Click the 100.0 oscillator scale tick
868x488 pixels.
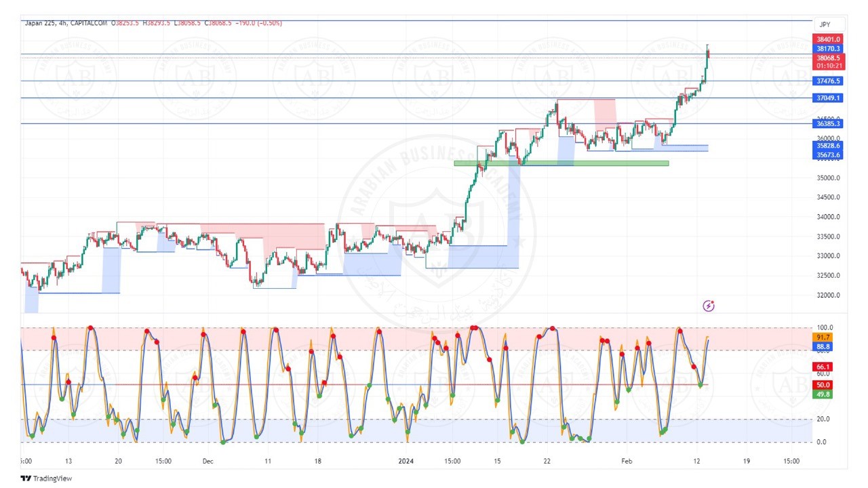[x=825, y=327]
